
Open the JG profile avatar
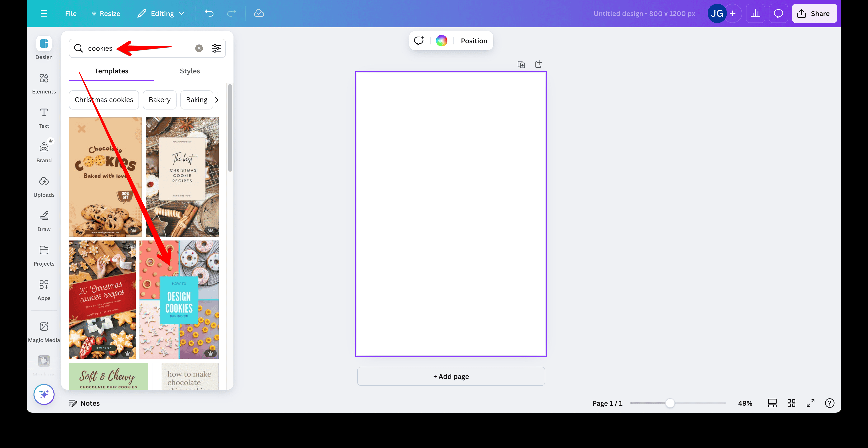[x=717, y=13]
